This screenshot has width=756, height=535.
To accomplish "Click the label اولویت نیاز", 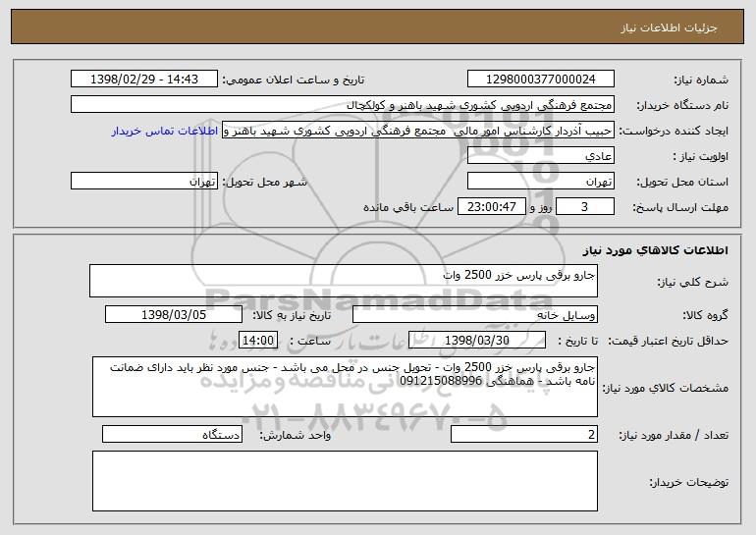I will click(701, 157).
